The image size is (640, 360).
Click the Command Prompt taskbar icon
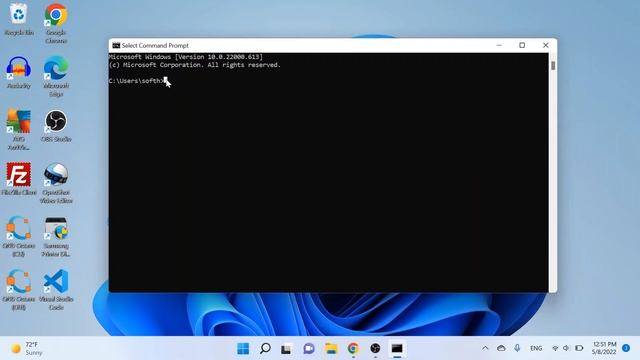397,348
